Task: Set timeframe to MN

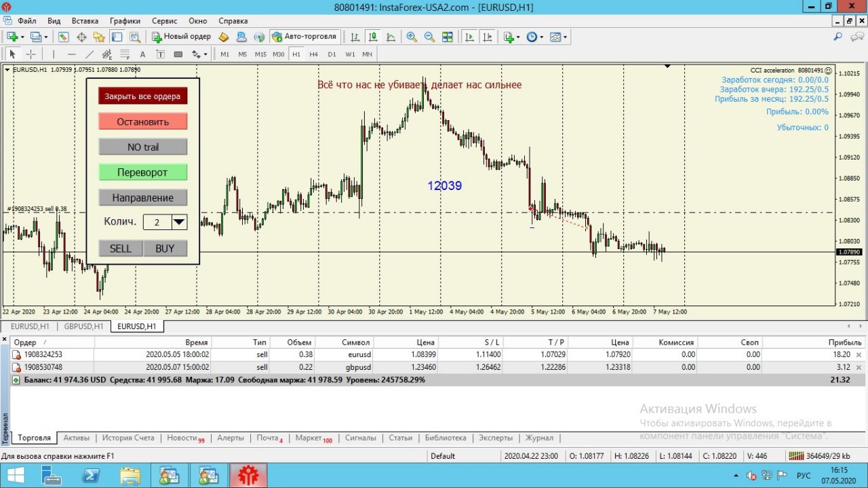Action: tap(367, 54)
